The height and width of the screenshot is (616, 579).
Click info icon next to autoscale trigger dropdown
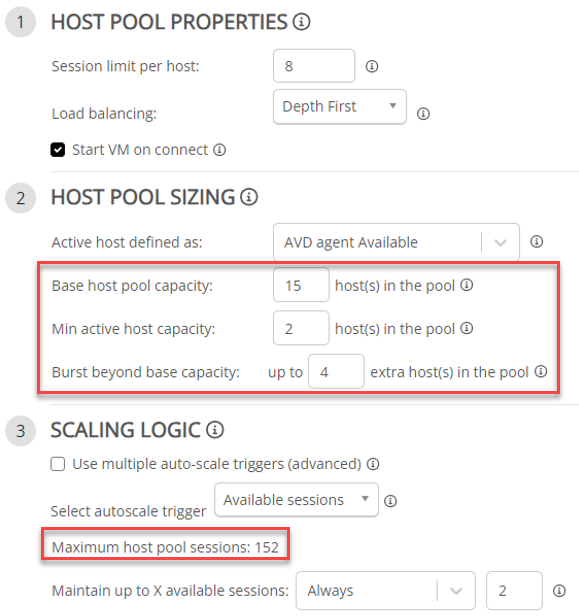click(x=390, y=501)
